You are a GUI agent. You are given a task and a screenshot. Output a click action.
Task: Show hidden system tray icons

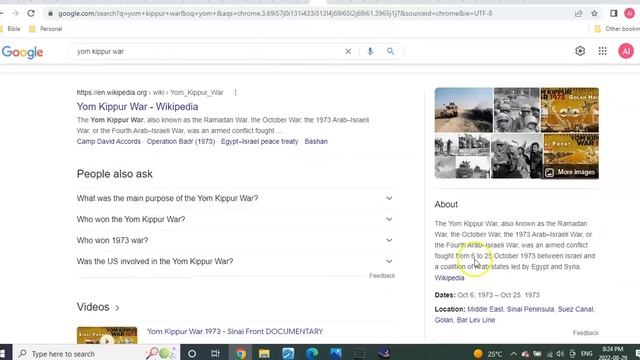tap(513, 354)
